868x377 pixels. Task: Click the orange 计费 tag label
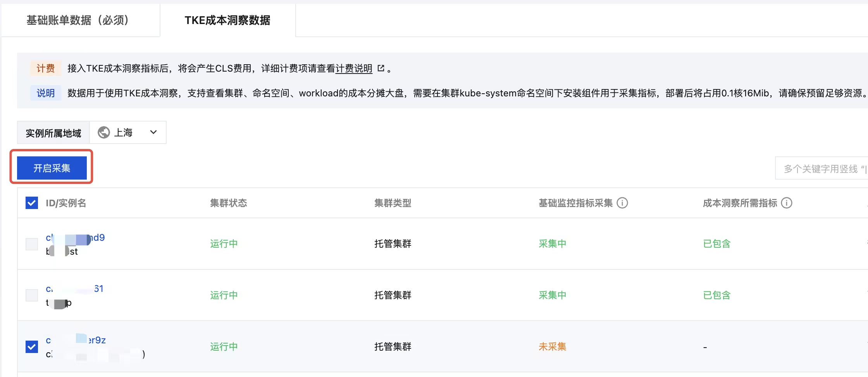pos(46,69)
